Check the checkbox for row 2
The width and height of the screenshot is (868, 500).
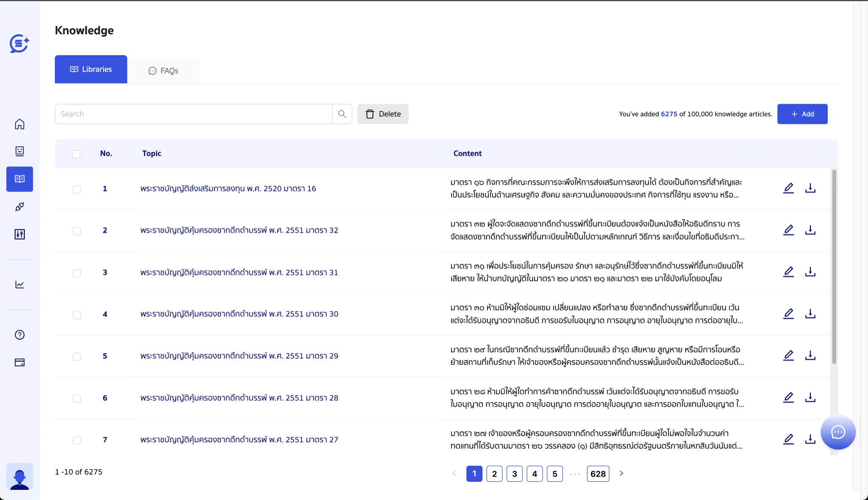click(77, 231)
